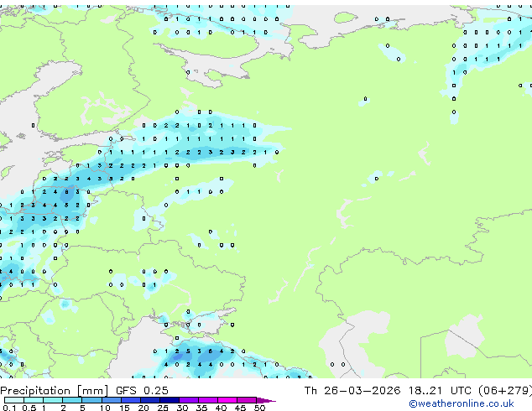Pick the 5–10 mm legend swatch

(x=91, y=400)
